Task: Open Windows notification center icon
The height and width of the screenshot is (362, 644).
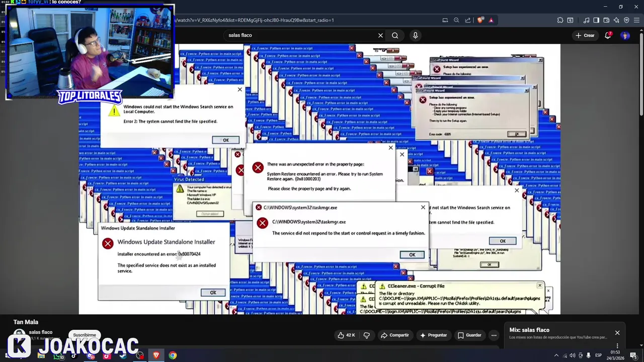Action: pos(633,355)
